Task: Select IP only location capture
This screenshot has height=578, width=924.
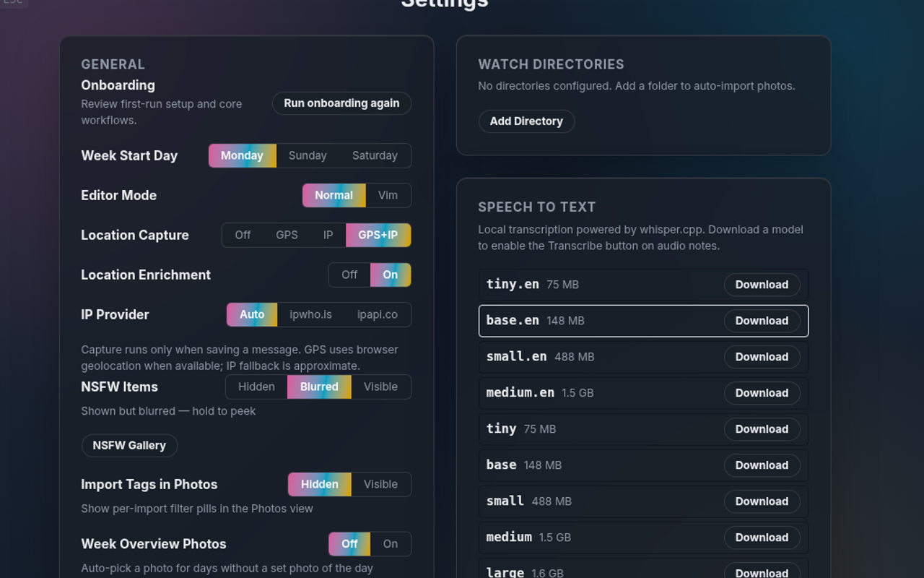Action: click(328, 235)
